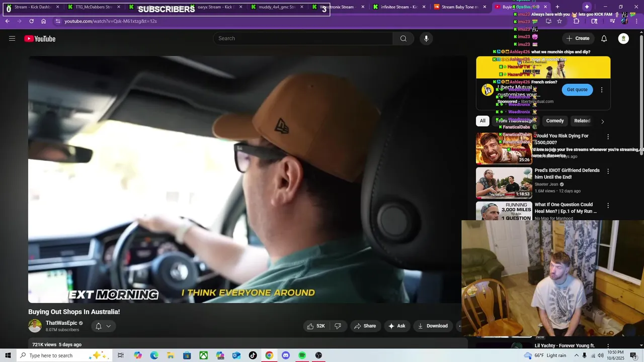Image resolution: width=644 pixels, height=362 pixels.
Task: Open Spotify from the taskbar
Action: [x=302, y=355]
